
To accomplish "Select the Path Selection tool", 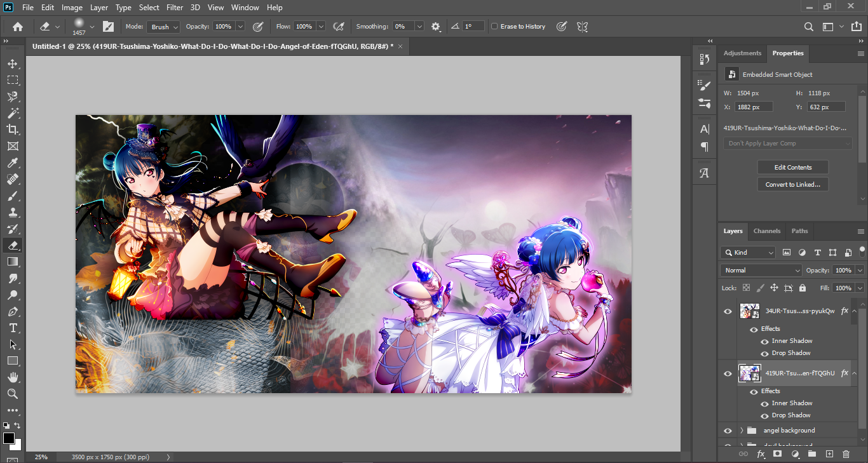I will coord(13,344).
